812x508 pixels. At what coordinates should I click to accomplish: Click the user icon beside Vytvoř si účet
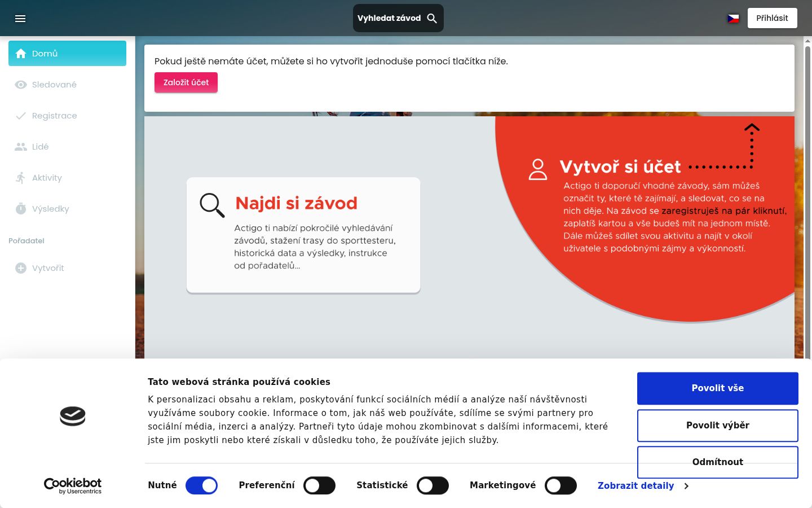[538, 169]
